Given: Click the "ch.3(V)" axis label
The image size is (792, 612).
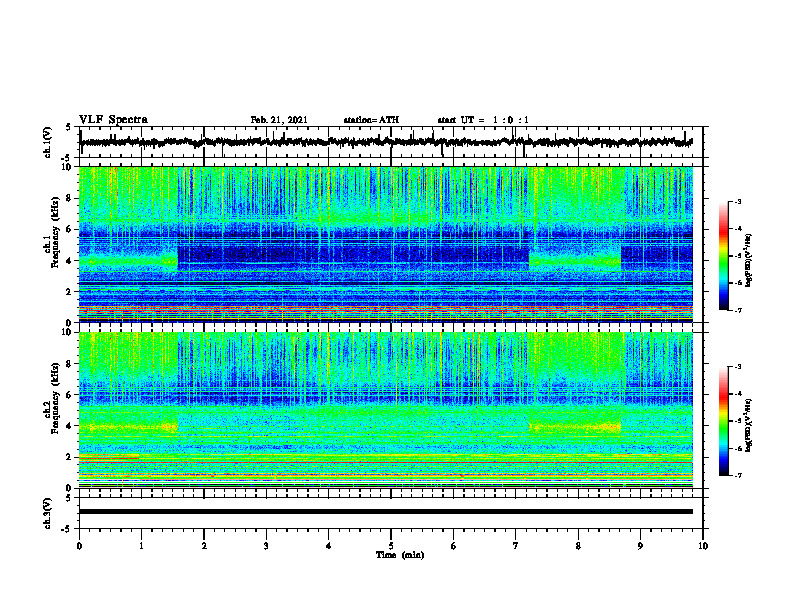Looking at the screenshot, I should tap(48, 513).
